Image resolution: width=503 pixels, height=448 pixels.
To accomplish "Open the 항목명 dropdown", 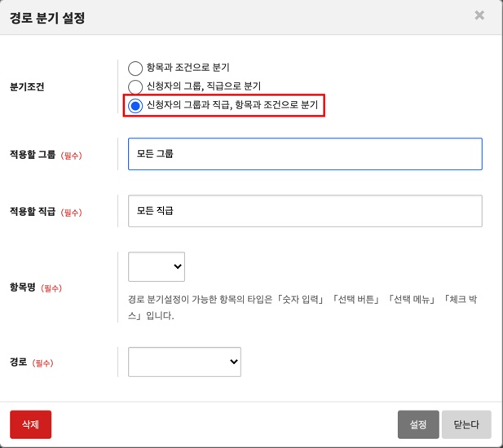I will coord(157,266).
